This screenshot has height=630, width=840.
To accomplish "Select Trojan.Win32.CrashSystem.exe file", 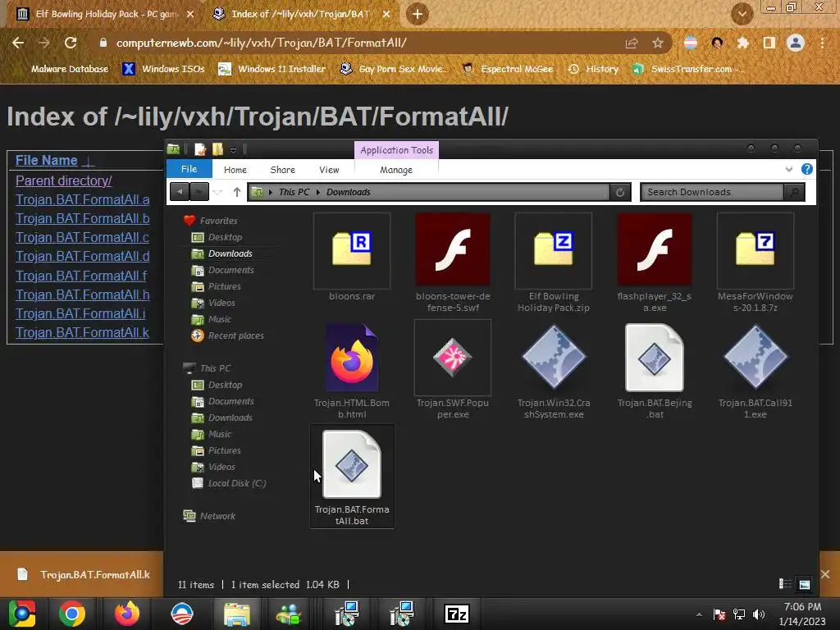I will [554, 370].
